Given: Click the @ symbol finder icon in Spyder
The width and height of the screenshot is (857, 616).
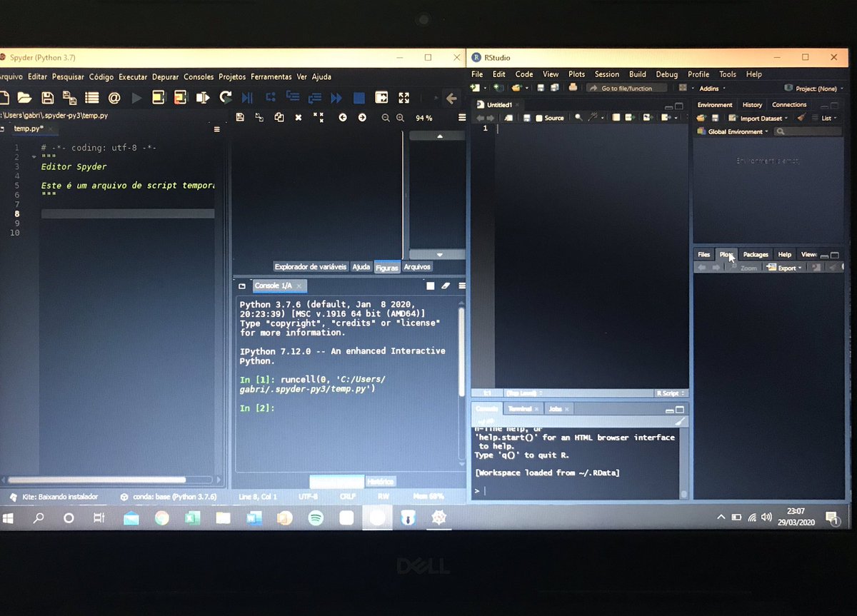Looking at the screenshot, I should pos(114,98).
